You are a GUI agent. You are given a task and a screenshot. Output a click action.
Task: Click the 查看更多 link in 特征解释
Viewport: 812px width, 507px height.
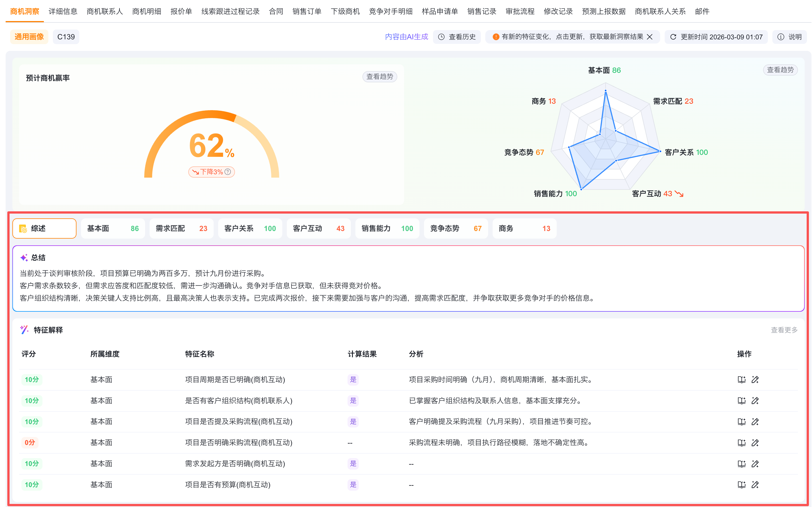pos(784,330)
